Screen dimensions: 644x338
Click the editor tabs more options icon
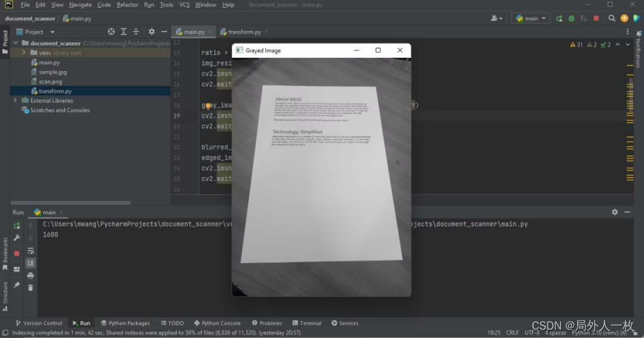[627, 32]
